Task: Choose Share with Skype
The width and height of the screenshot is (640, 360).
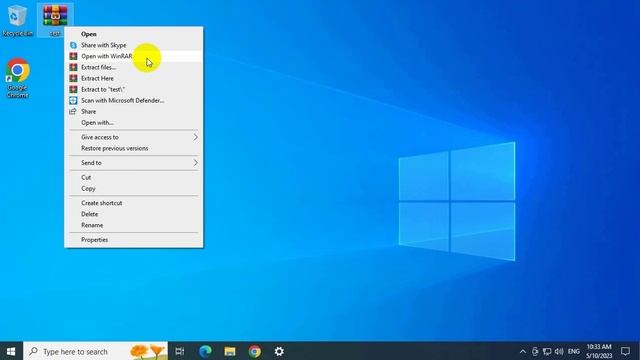Action: coord(134,45)
